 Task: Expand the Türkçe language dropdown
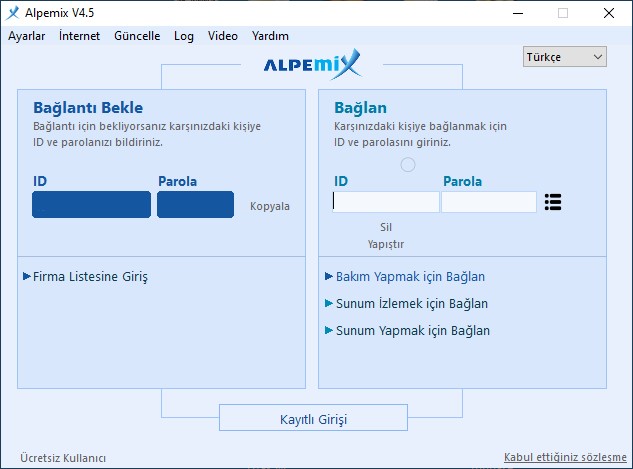(564, 57)
